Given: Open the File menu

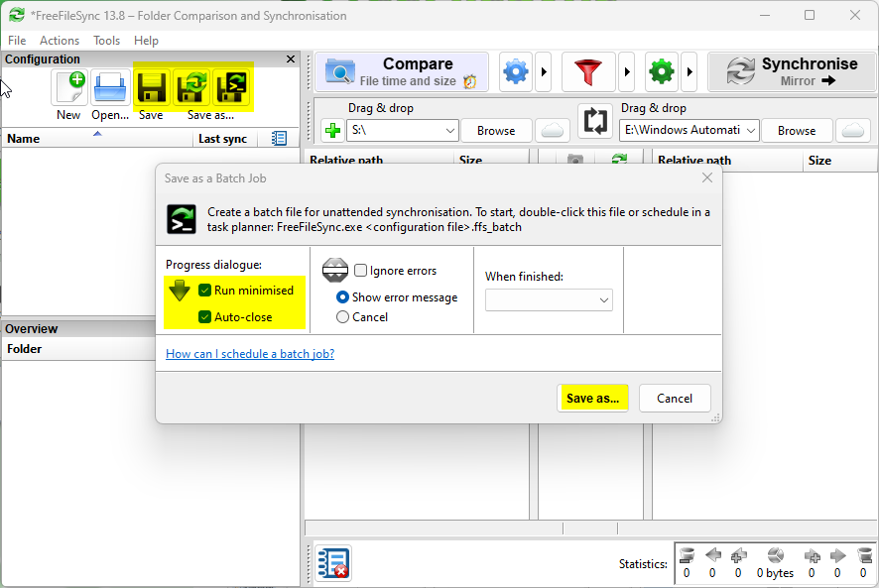Looking at the screenshot, I should (17, 41).
